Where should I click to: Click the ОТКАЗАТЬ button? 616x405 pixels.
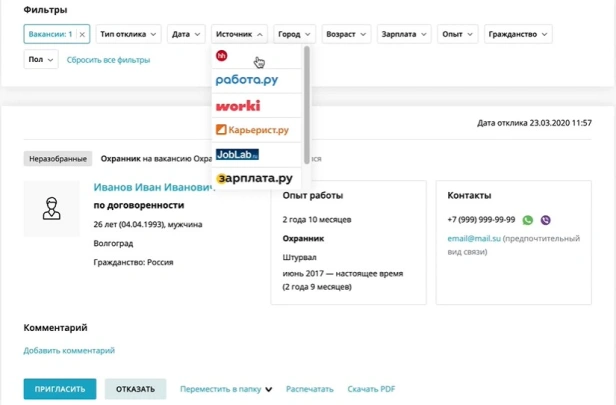tap(135, 389)
